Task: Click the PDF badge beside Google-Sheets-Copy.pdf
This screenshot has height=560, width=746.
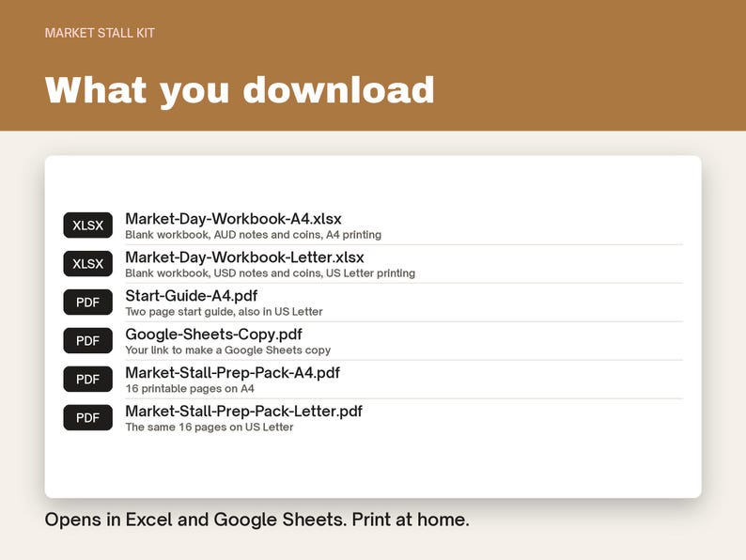Action: [x=88, y=341]
